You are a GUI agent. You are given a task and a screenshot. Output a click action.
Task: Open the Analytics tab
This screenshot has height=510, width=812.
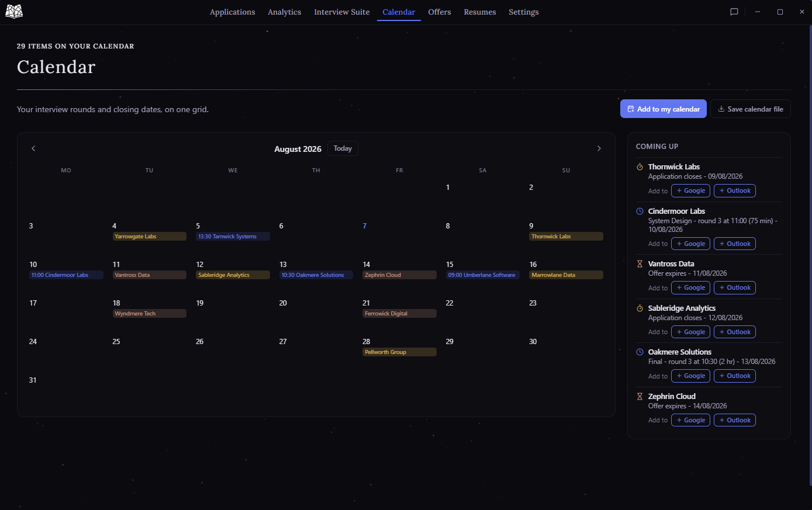pyautogui.click(x=285, y=12)
